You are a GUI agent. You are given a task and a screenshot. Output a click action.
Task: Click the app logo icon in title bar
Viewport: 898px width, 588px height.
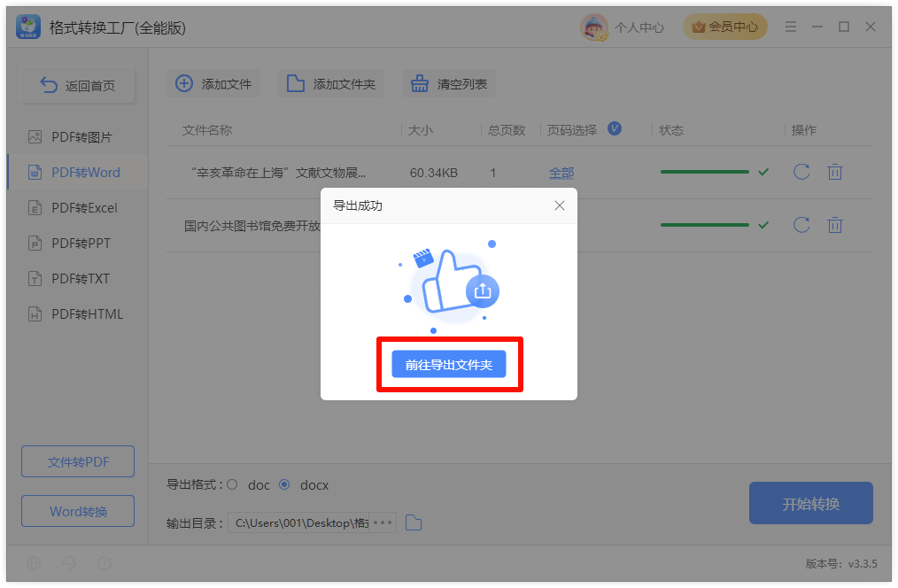click(x=28, y=27)
